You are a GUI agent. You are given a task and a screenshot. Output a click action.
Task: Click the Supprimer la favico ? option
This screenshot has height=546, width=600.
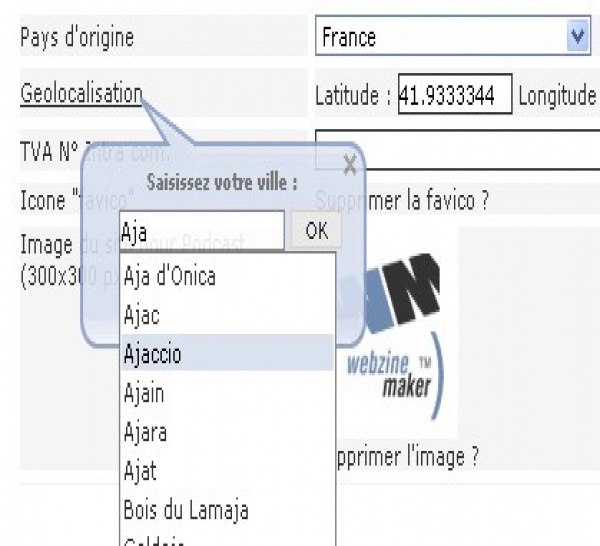pyautogui.click(x=420, y=200)
